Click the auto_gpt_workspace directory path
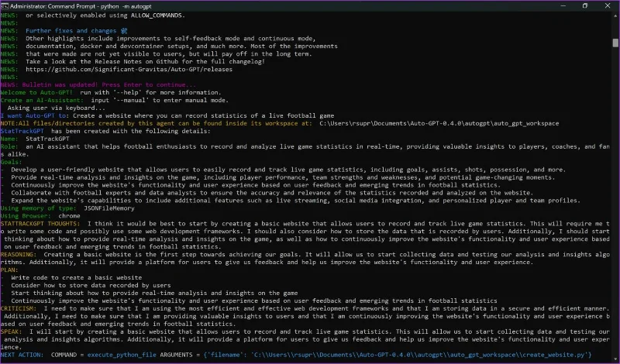Image resolution: width=620 pixels, height=364 pixels. 439,123
